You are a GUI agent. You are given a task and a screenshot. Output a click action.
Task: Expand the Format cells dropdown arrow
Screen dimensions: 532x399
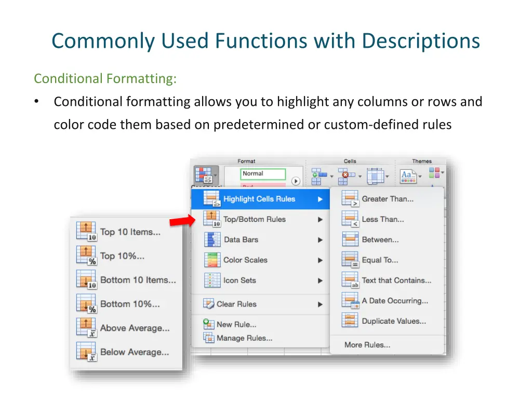(387, 177)
